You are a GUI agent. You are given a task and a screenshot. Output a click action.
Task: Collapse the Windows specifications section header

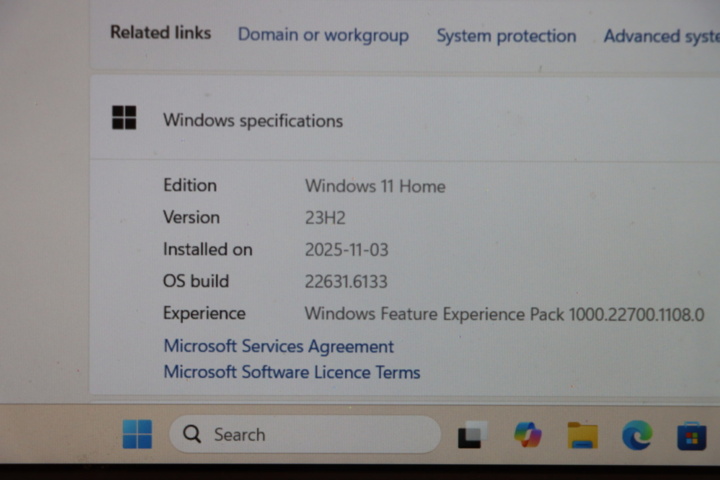(405, 119)
